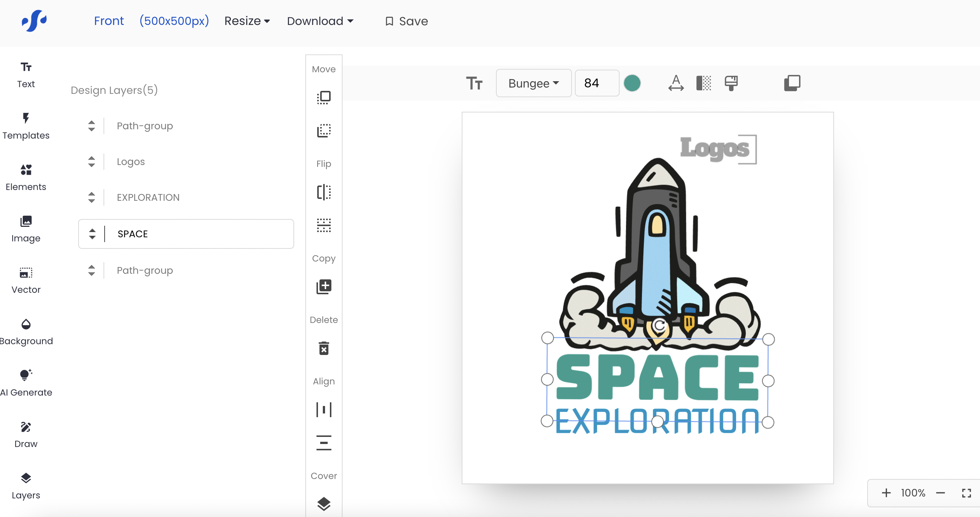Zoom in with plus button
The height and width of the screenshot is (517, 980).
(x=886, y=493)
